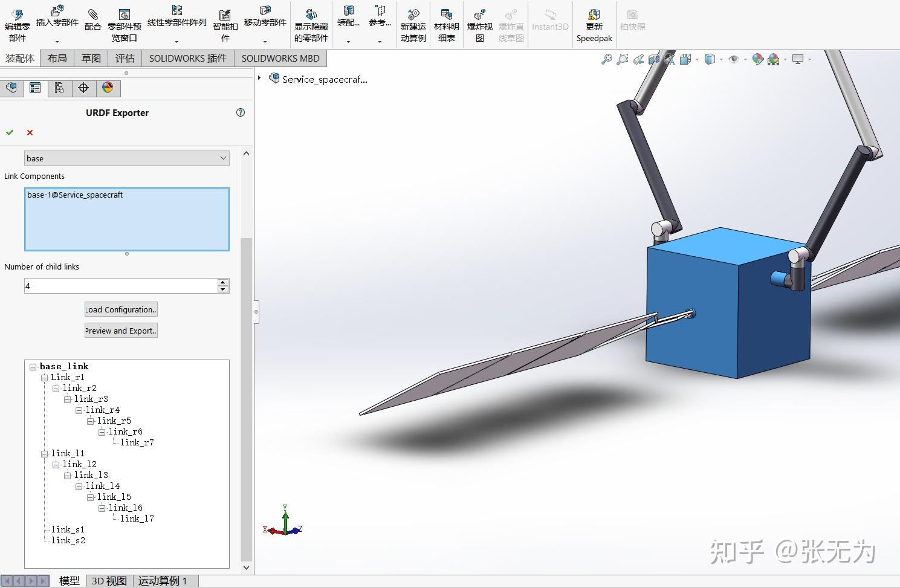Click the Load Configuration button
The height and width of the screenshot is (588, 900).
pos(120,309)
